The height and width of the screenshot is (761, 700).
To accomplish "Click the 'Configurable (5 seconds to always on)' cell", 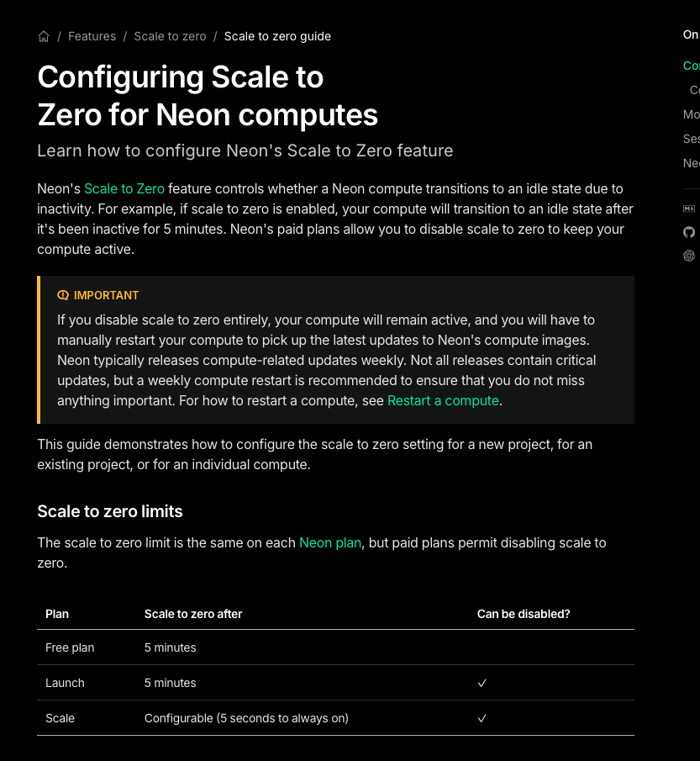I will [246, 718].
